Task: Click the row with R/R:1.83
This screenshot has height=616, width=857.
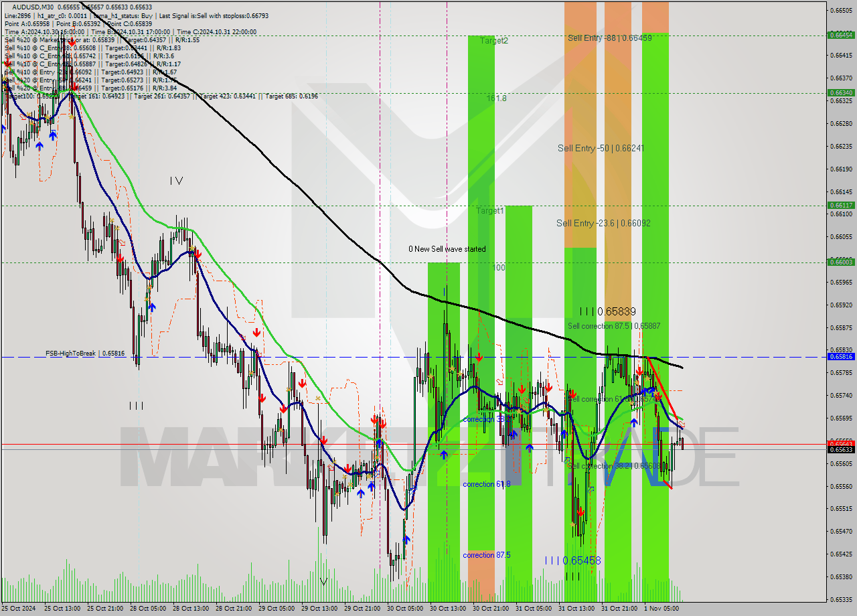Action: 92,48
